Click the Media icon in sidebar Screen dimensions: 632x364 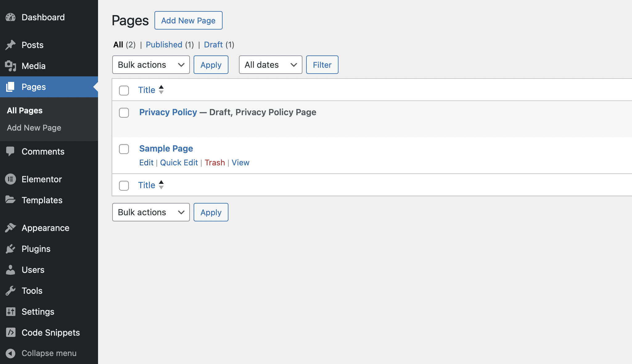pyautogui.click(x=11, y=65)
